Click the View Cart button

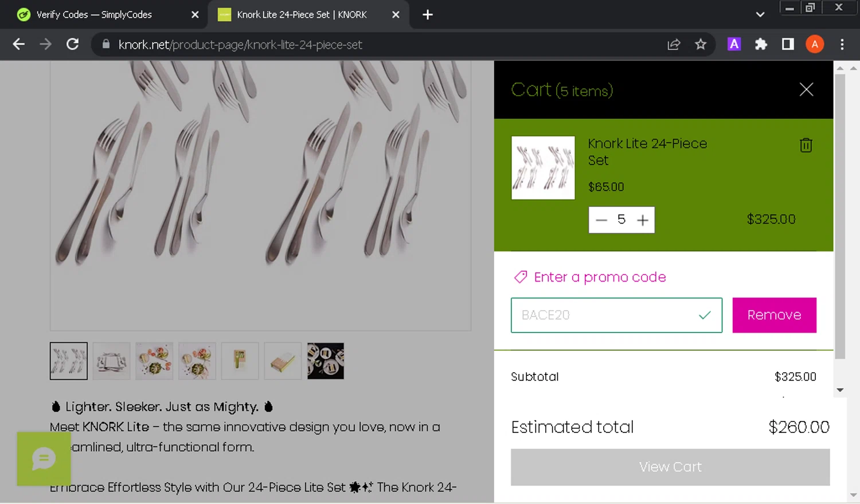(x=670, y=467)
